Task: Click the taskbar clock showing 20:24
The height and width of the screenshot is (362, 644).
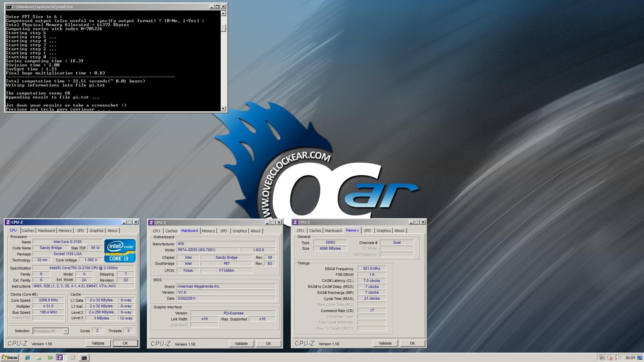Action: (x=630, y=358)
